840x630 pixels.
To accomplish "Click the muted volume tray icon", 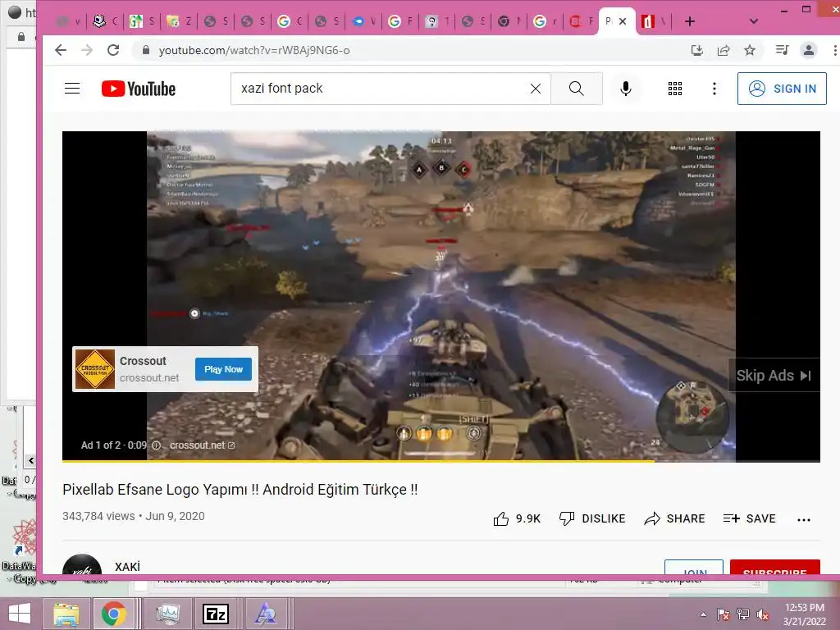I will pos(763,614).
